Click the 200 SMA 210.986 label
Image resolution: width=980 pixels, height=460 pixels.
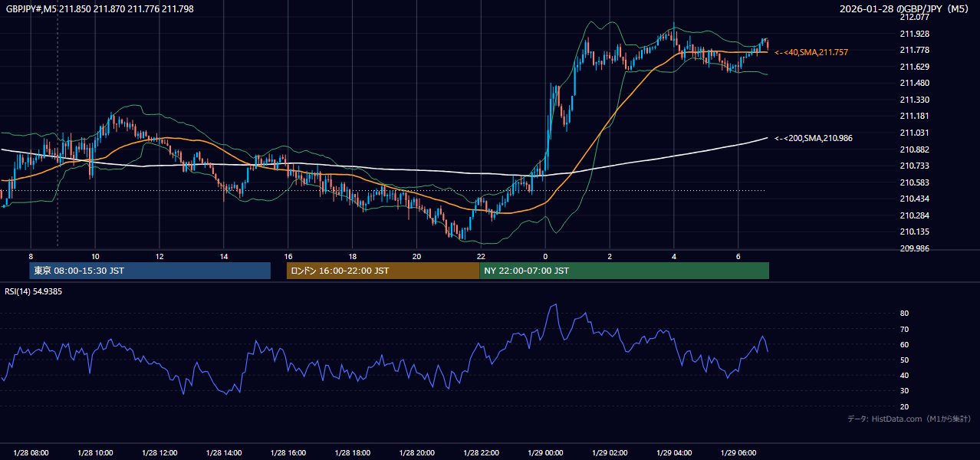tap(814, 138)
